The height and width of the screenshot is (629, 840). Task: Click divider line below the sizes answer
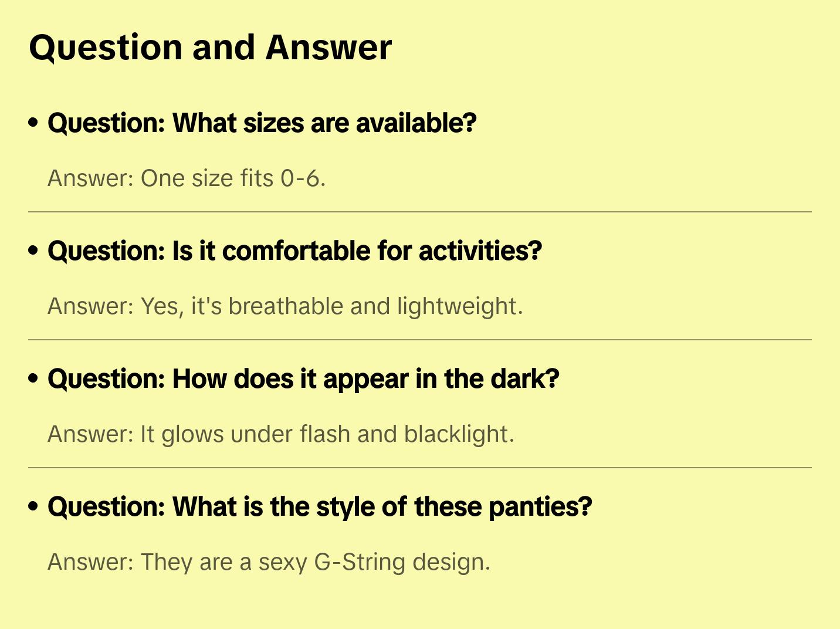pyautogui.click(x=419, y=212)
